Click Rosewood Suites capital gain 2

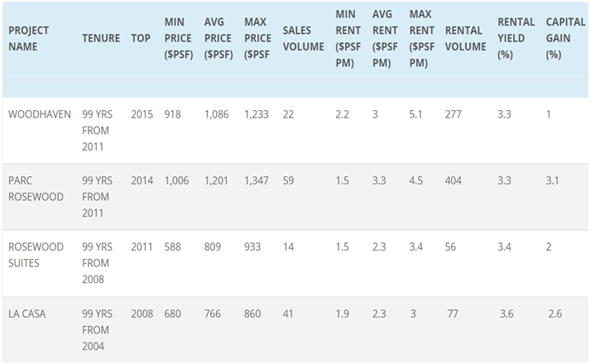point(549,247)
